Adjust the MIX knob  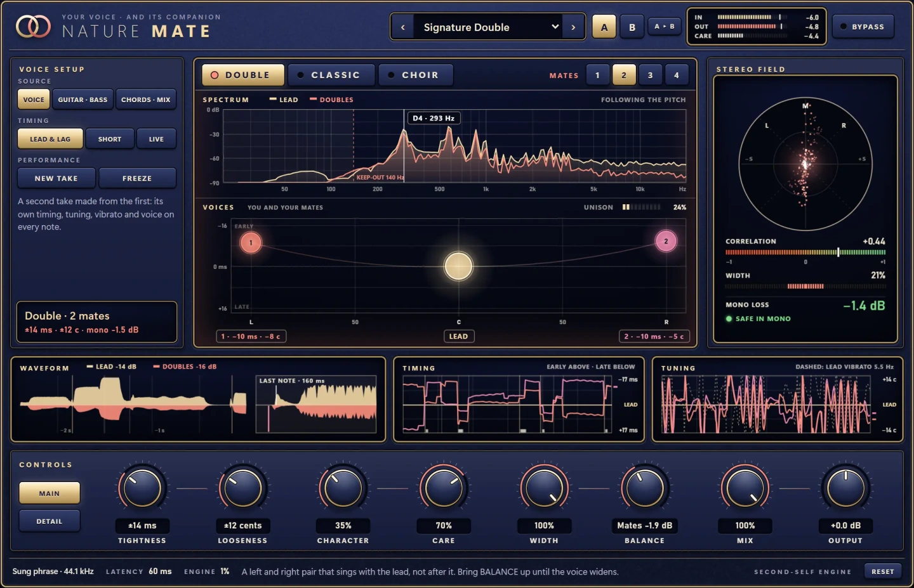pyautogui.click(x=745, y=488)
